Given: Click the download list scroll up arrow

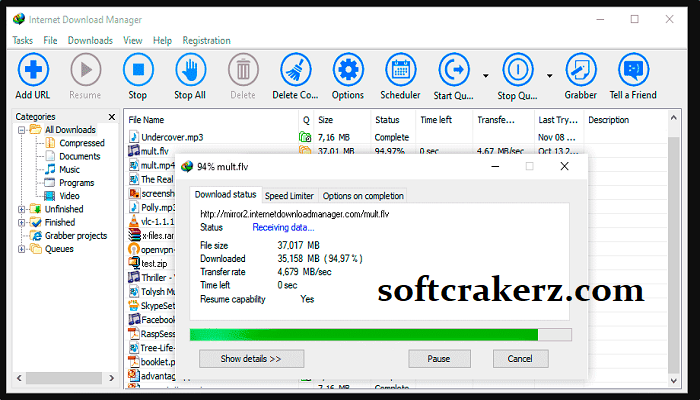Looking at the screenshot, I should coord(674,118).
